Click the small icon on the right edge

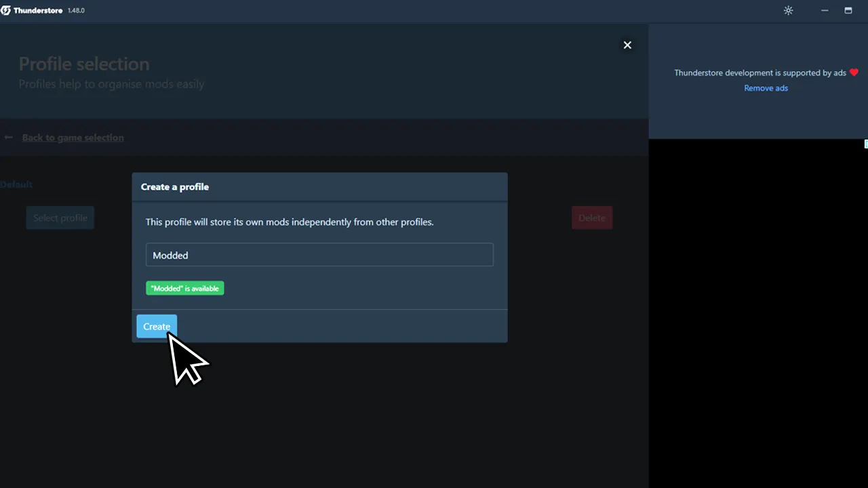click(865, 144)
